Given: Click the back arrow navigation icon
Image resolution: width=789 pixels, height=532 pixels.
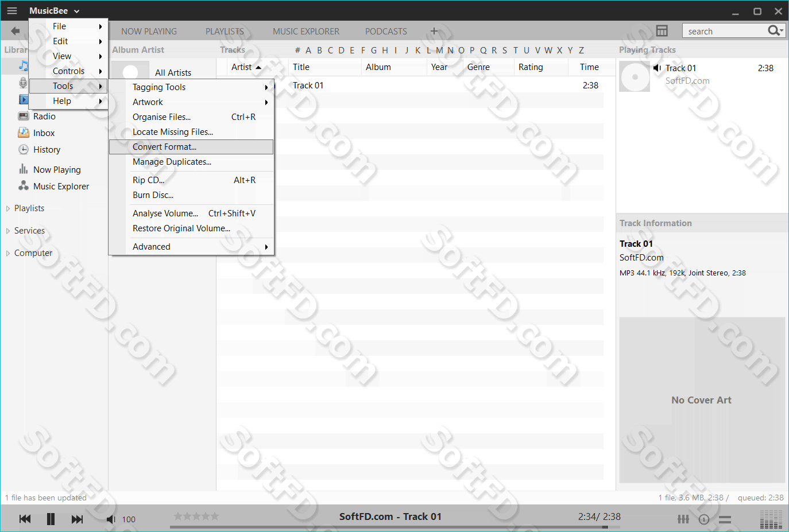Looking at the screenshot, I should point(15,31).
